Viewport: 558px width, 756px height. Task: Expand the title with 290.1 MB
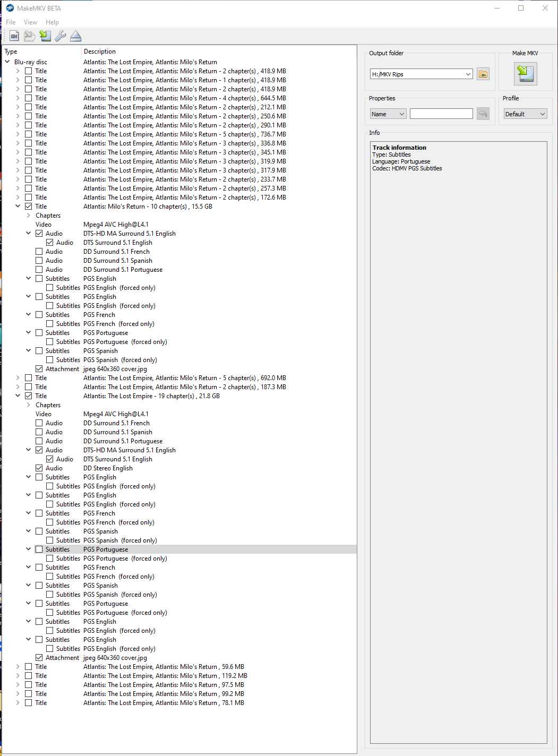tap(18, 125)
